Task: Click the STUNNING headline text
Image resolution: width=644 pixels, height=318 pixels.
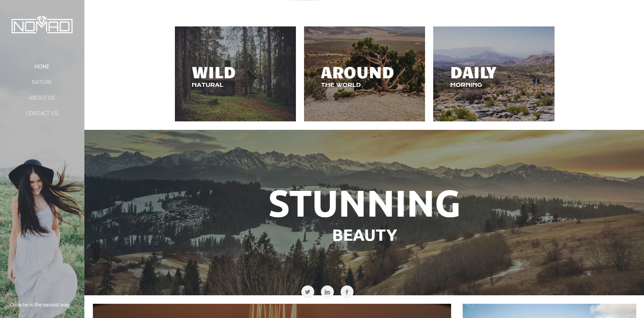Action: 364,204
